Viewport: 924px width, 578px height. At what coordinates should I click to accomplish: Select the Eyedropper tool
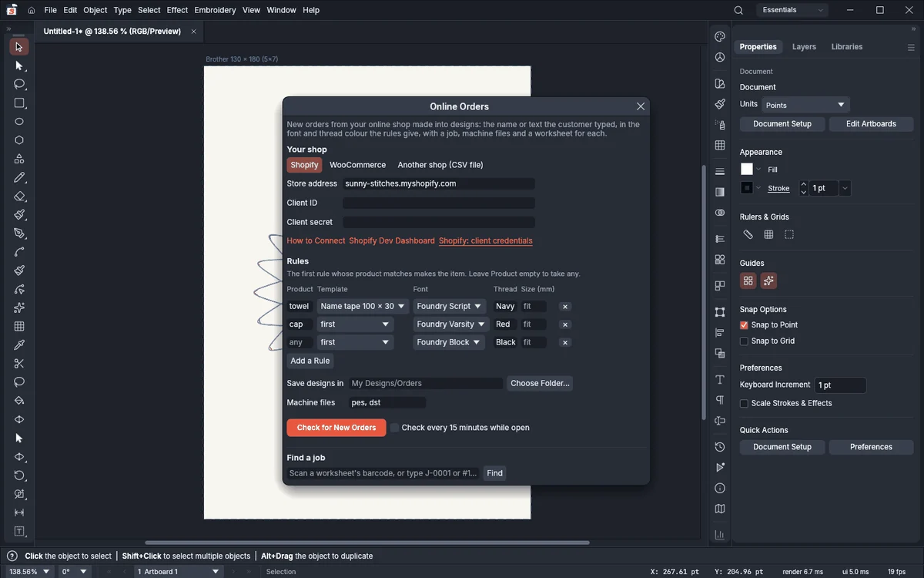coord(20,345)
